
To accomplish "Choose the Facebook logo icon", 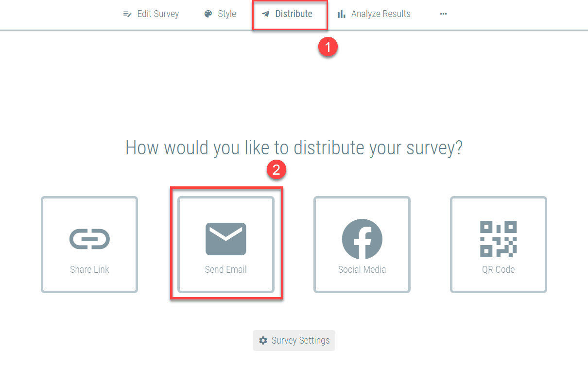I will pyautogui.click(x=362, y=239).
